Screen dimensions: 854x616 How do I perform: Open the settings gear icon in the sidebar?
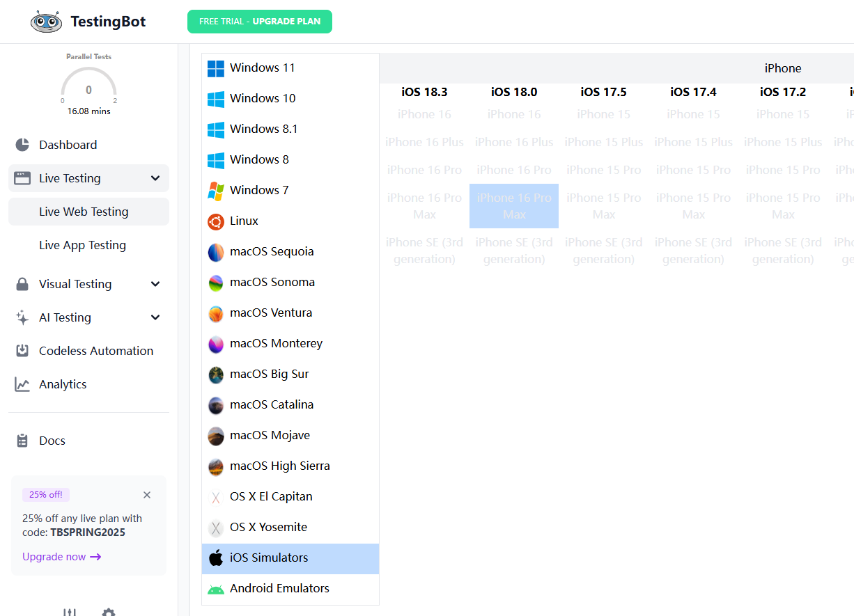tap(108, 612)
